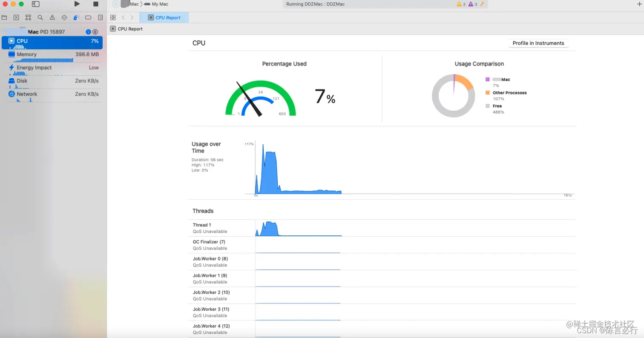Click the Job.Worker 3 (11) thread row
The width and height of the screenshot is (644, 338).
click(382, 312)
